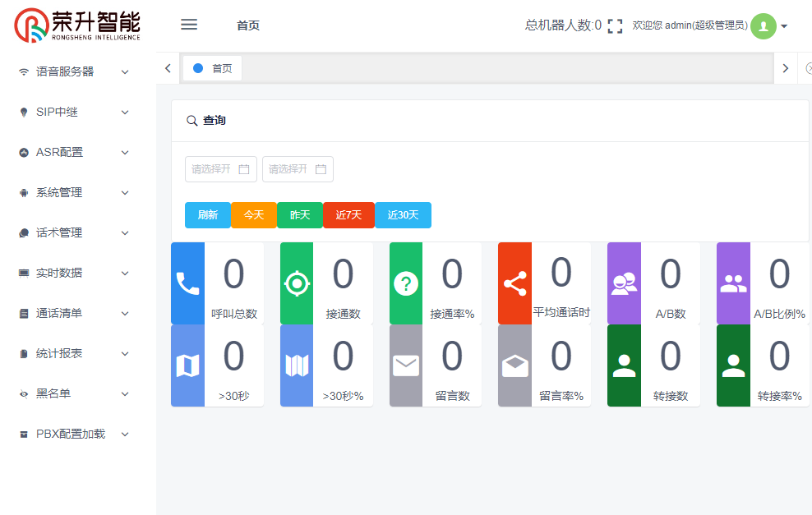Click the 统计报表 document icon

pyautogui.click(x=23, y=354)
